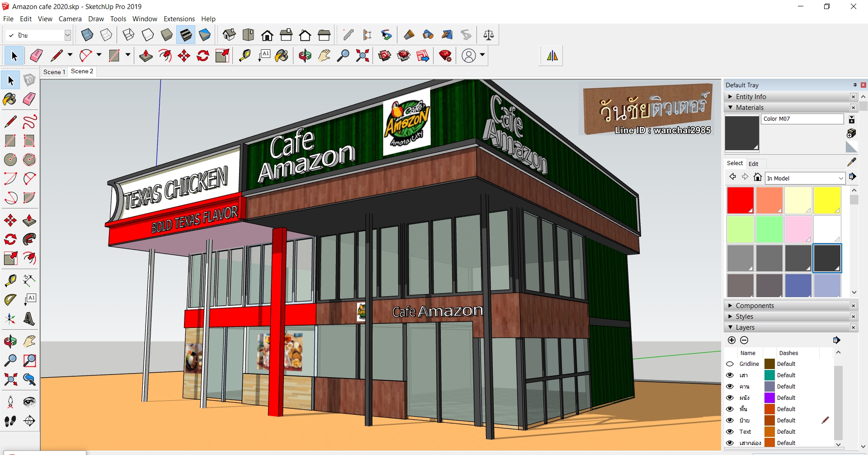
Task: Switch to Front view house icon
Action: click(x=267, y=35)
